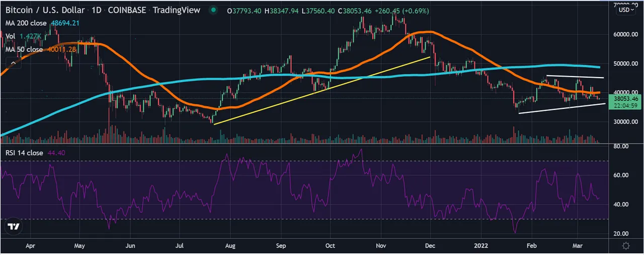
Task: Click the volume value 1.427K
Action: (30, 36)
